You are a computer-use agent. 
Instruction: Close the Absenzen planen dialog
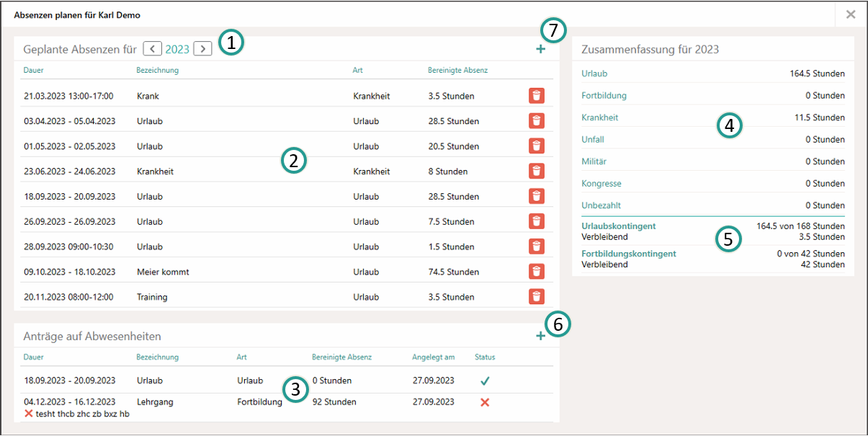pyautogui.click(x=851, y=14)
